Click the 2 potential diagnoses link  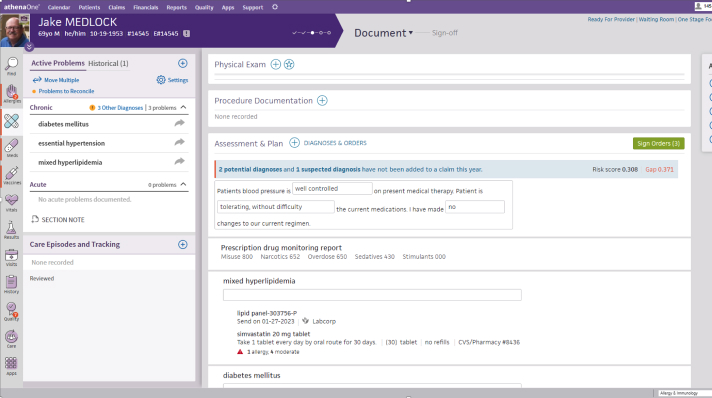click(x=250, y=169)
